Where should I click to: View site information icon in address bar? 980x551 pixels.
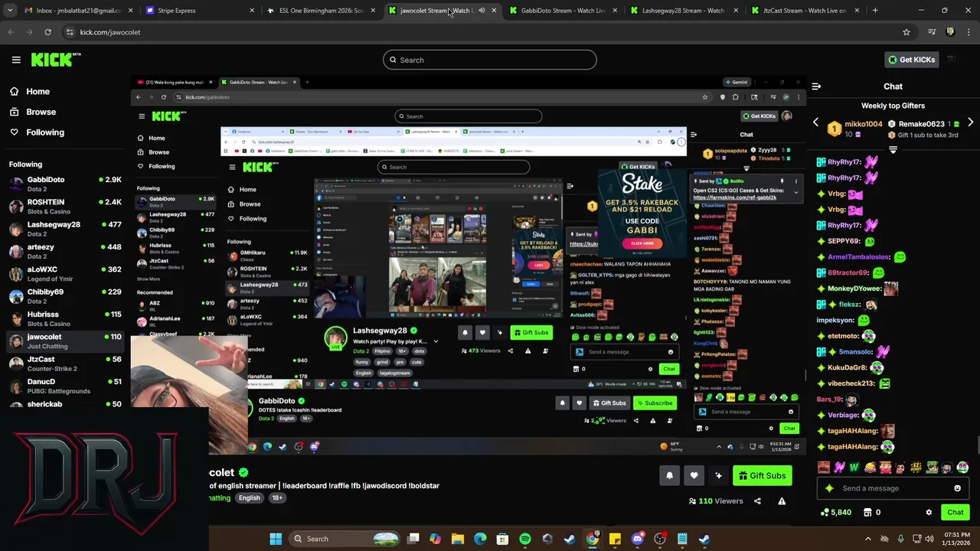(x=70, y=32)
